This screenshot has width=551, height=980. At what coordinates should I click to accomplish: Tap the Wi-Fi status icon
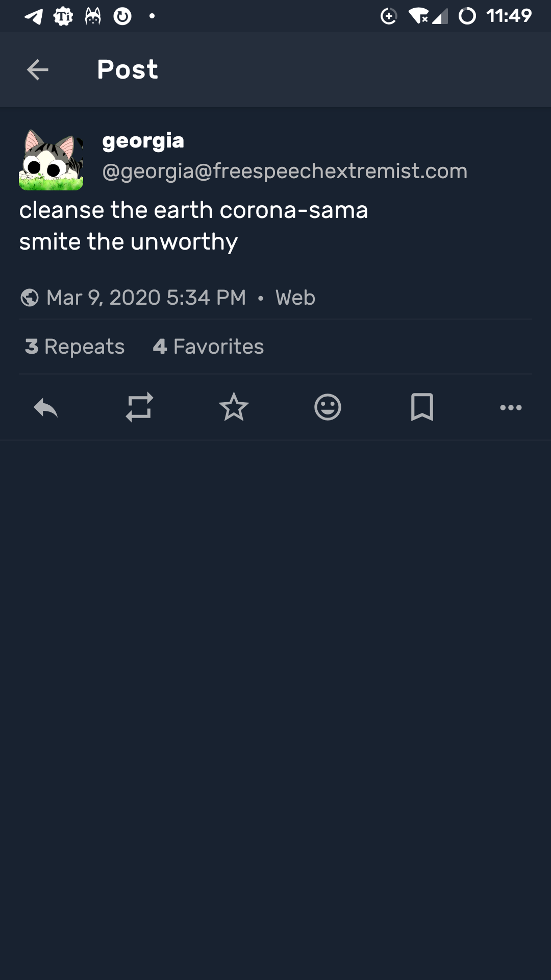[418, 16]
